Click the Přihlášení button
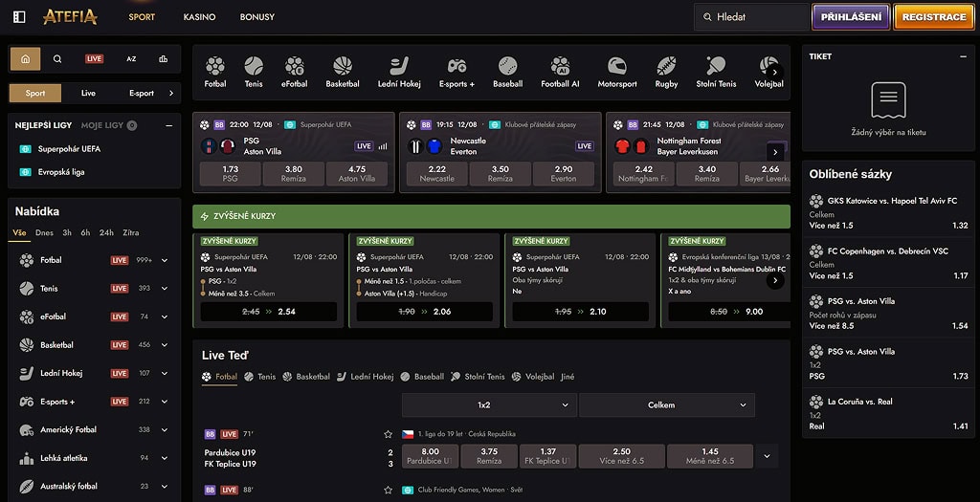The width and height of the screenshot is (980, 502). click(851, 17)
